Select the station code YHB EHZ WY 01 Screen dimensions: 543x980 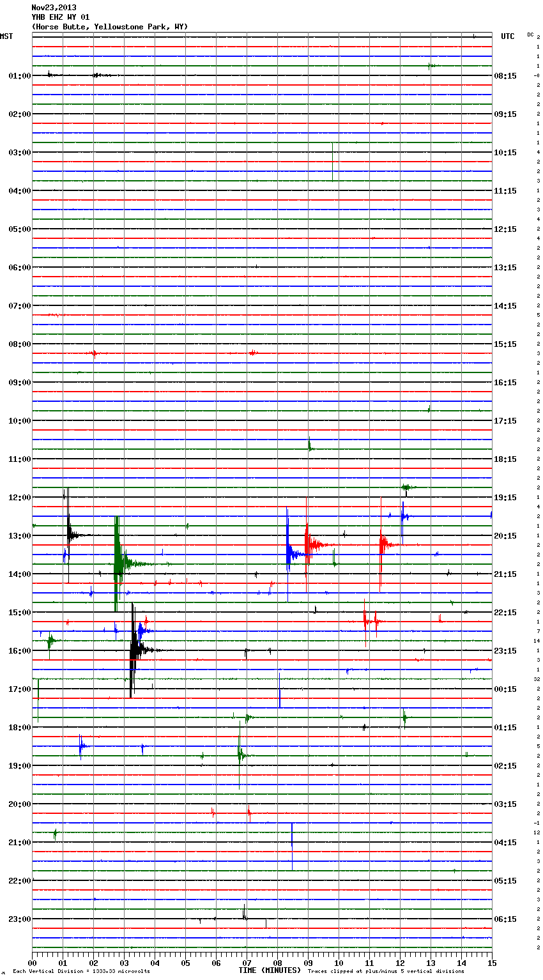click(61, 17)
